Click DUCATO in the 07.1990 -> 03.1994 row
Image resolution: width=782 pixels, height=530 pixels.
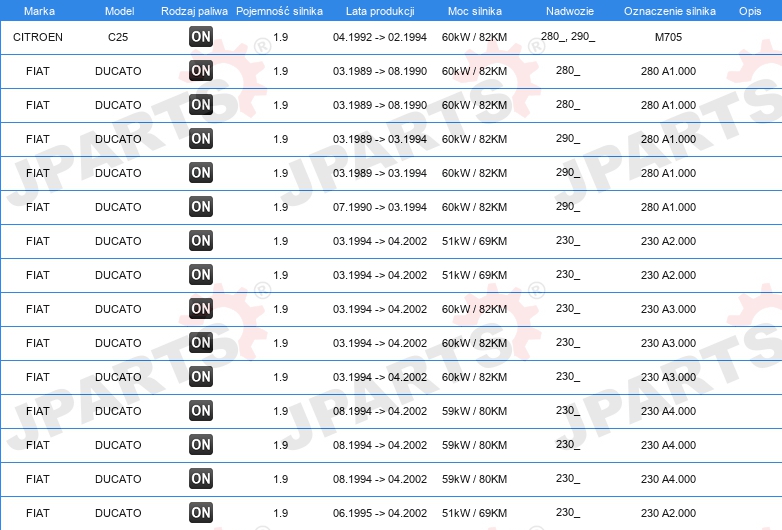118,207
